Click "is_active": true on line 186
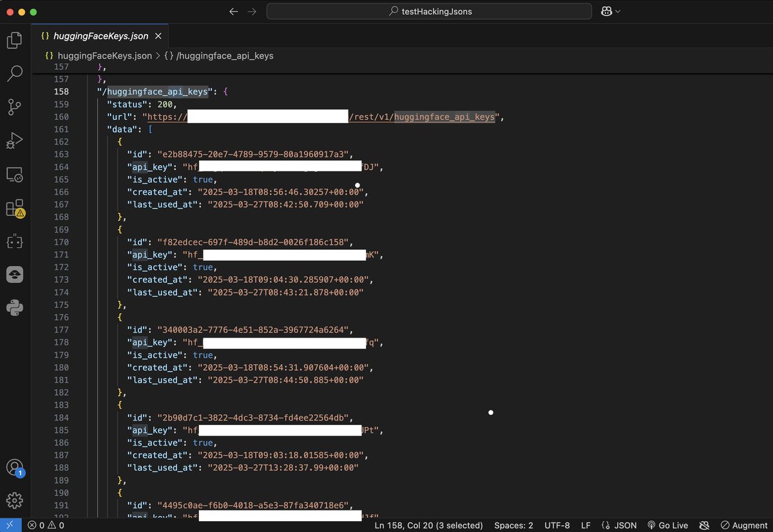Screen dimensions: 773x532 (x=171, y=443)
